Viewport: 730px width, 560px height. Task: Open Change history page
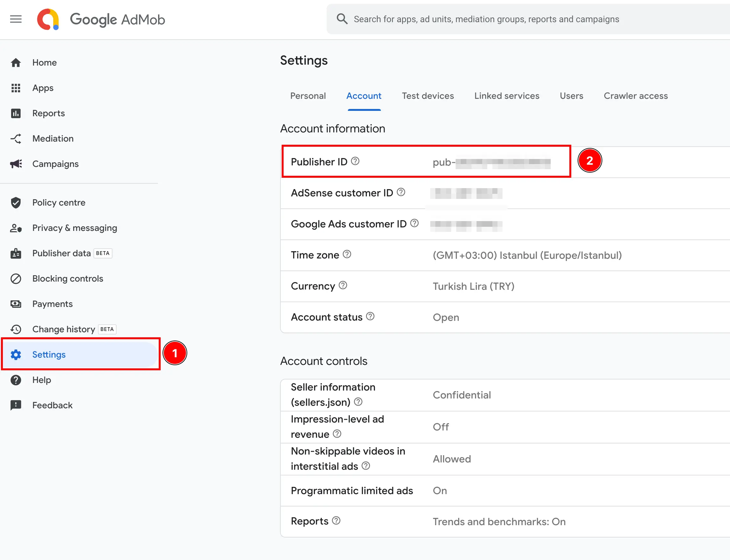[64, 329]
